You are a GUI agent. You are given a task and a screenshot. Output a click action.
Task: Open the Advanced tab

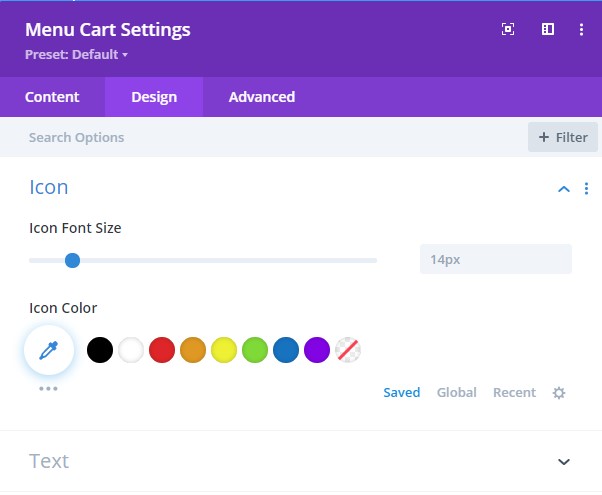(x=262, y=97)
